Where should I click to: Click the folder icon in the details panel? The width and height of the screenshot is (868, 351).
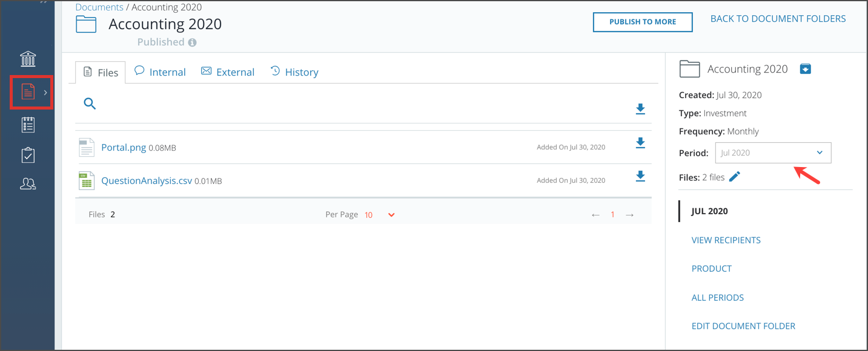[x=689, y=68]
